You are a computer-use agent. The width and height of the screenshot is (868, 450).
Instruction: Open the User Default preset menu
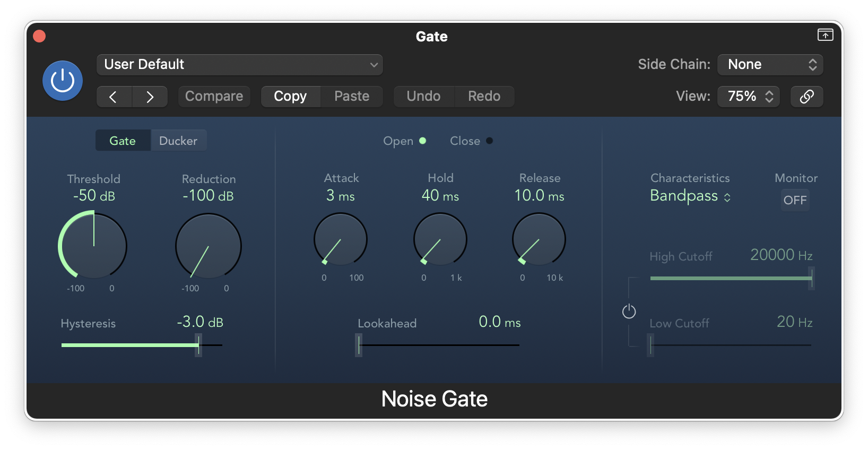tap(240, 65)
